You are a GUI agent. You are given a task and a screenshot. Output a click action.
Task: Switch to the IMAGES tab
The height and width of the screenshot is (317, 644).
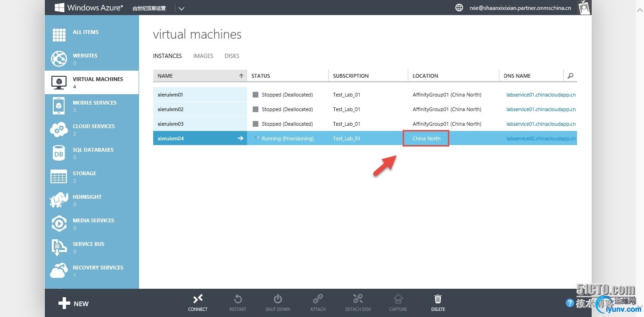(203, 56)
